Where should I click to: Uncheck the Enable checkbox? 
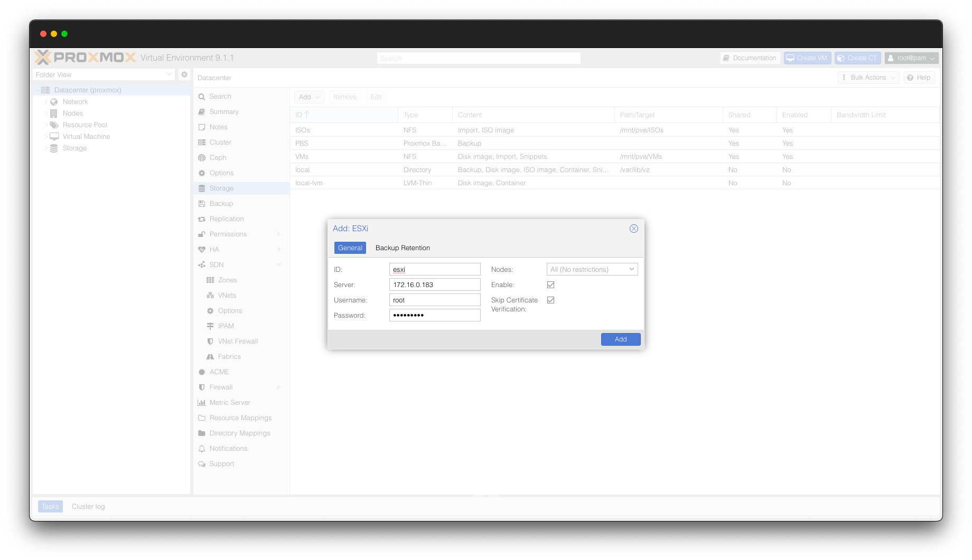click(550, 285)
